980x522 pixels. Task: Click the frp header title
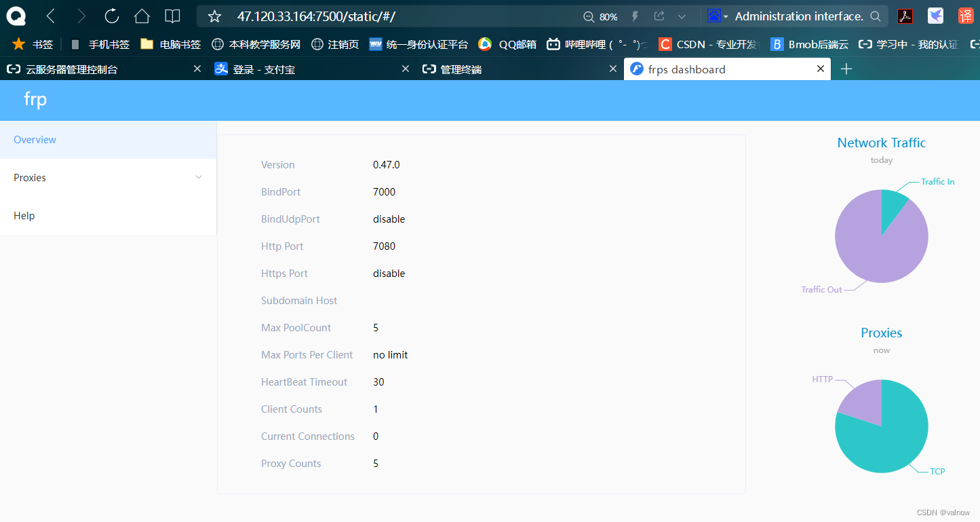(35, 100)
